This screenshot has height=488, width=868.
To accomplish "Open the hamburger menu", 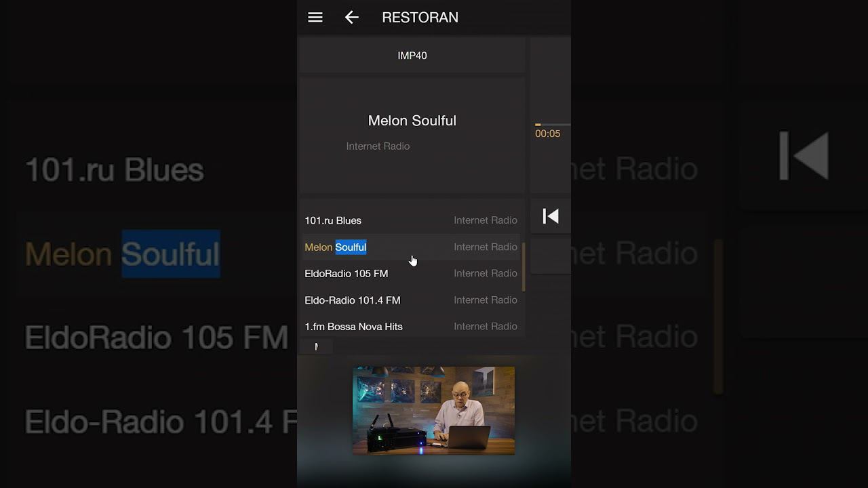I will [315, 18].
